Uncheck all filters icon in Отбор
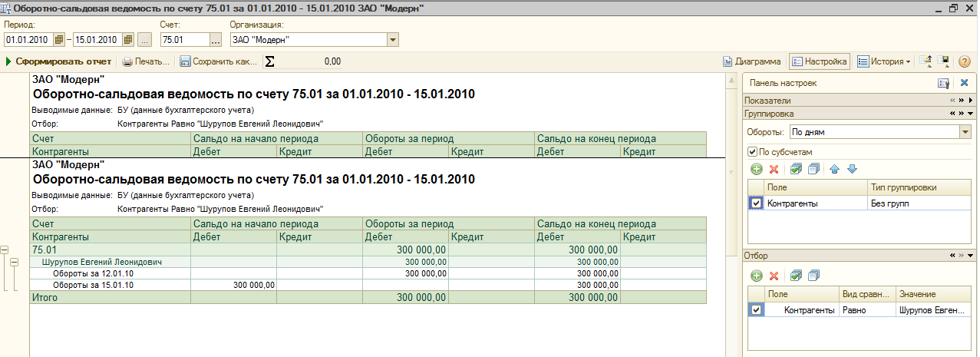The width and height of the screenshot is (980, 357). (814, 275)
